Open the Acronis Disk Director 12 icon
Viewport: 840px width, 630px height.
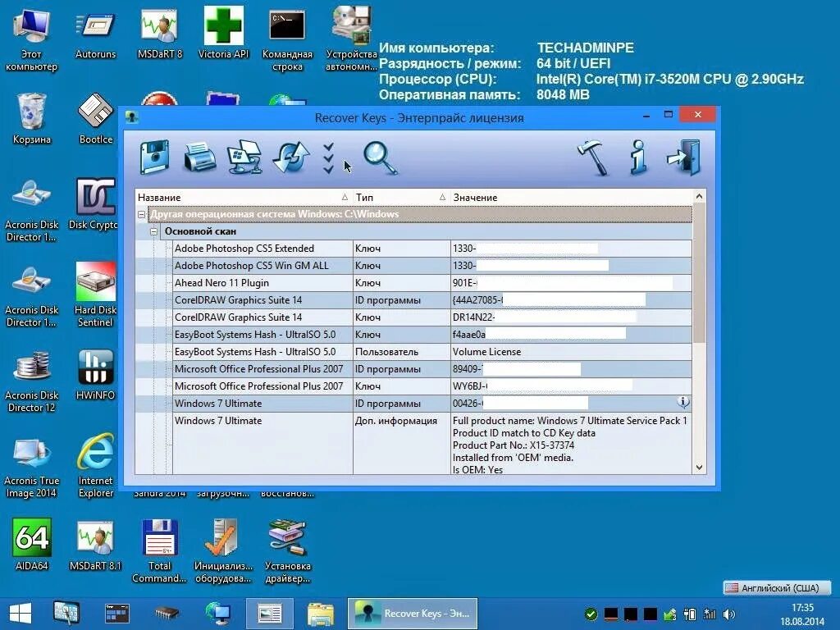(x=32, y=381)
